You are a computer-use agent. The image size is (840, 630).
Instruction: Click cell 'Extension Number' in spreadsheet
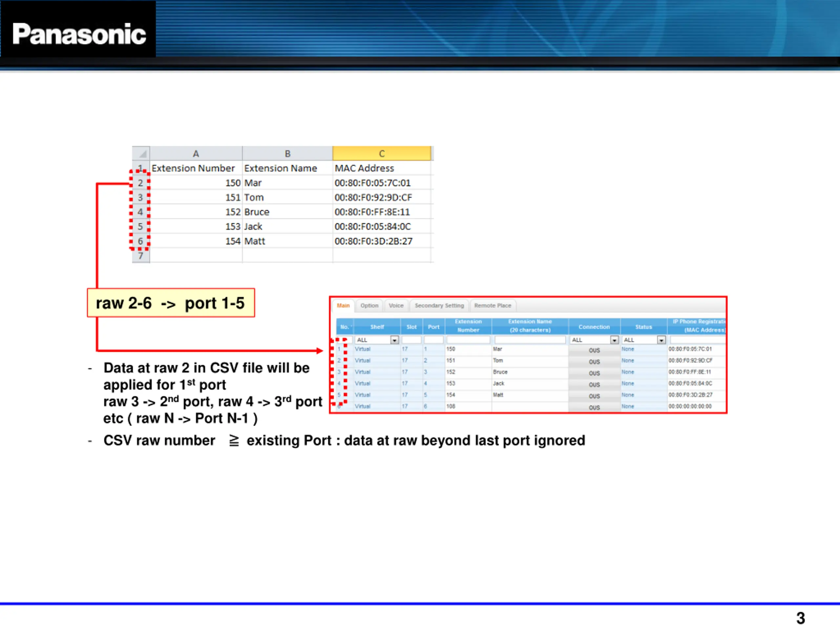(196, 168)
